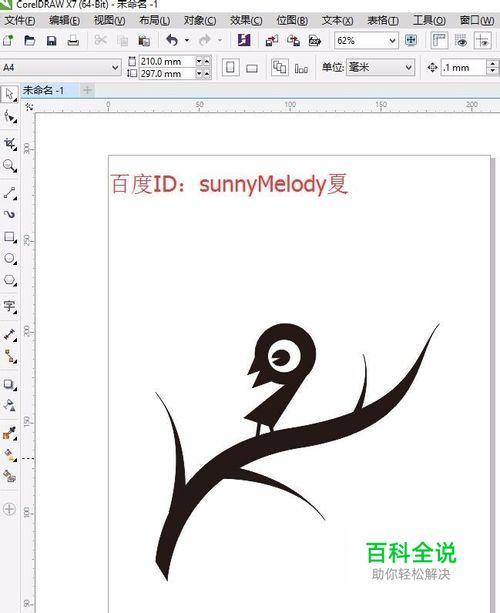Cut the selected object
The height and width of the screenshot is (613, 500).
(x=100, y=40)
